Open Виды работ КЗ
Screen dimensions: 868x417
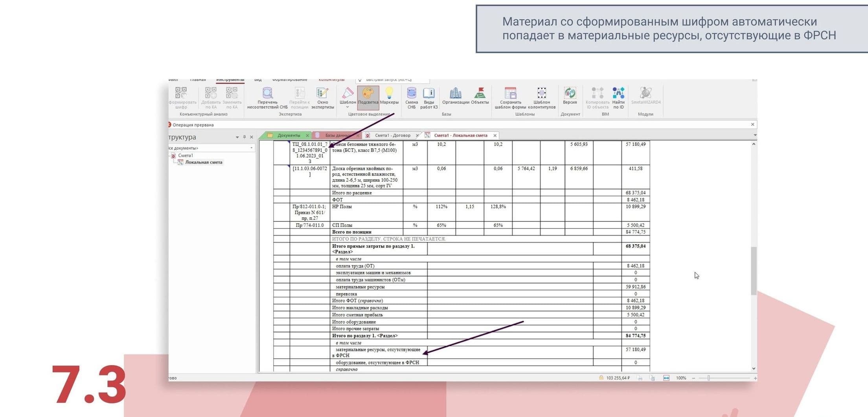[x=428, y=97]
